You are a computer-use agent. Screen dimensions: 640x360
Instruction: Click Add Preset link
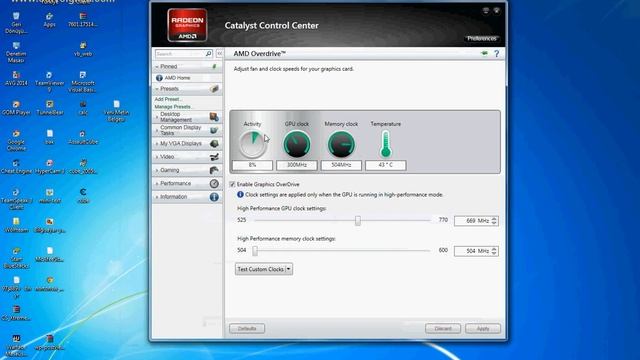pos(168,99)
